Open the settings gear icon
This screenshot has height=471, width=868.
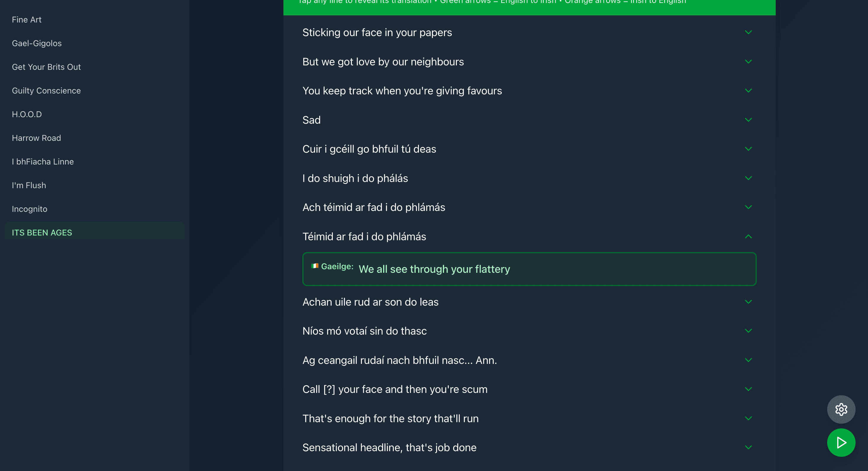(841, 409)
